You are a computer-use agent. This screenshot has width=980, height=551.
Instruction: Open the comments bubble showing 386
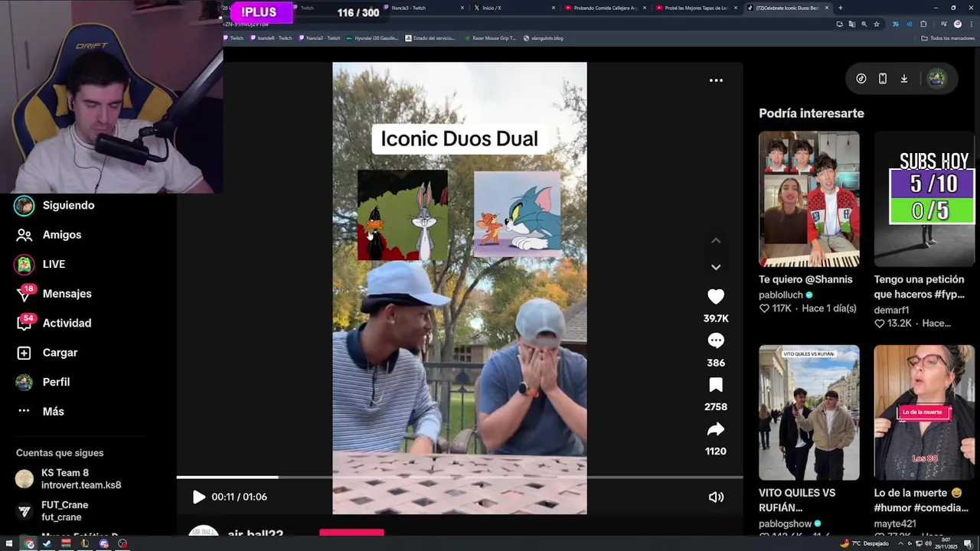tap(716, 341)
